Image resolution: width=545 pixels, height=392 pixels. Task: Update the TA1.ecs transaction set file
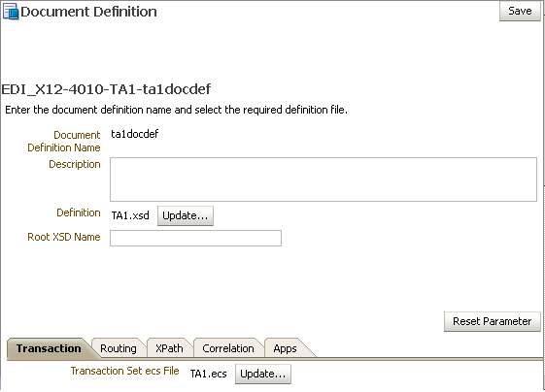pyautogui.click(x=263, y=374)
